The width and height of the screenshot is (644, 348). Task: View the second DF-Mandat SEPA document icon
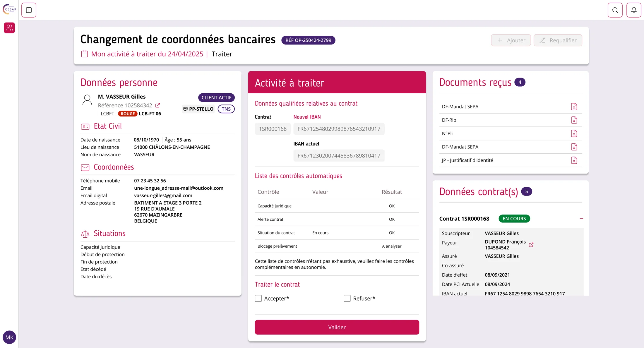(574, 147)
